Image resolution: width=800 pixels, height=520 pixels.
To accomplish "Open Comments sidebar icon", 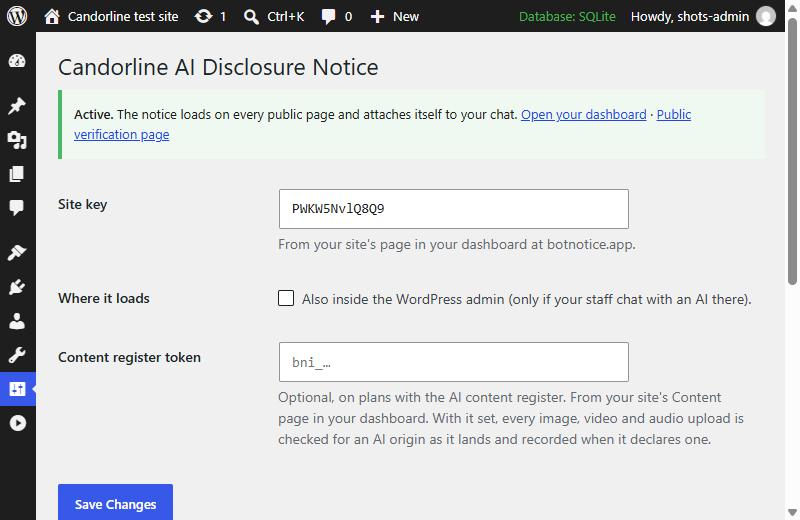I will [x=17, y=208].
